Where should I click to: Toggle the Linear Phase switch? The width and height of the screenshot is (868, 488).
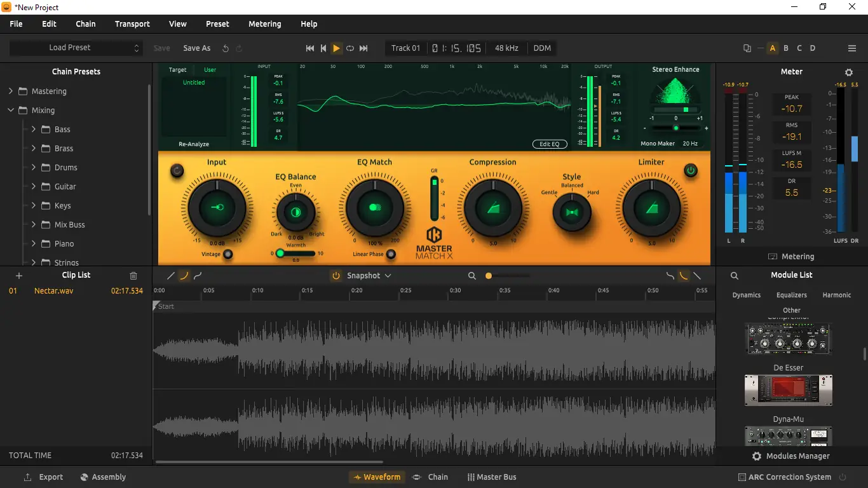[x=391, y=254]
